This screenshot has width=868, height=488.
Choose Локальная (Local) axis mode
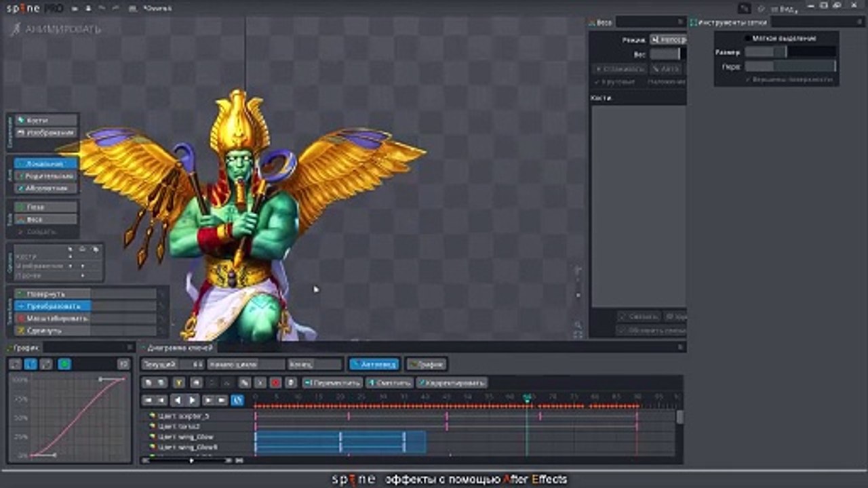(x=46, y=163)
